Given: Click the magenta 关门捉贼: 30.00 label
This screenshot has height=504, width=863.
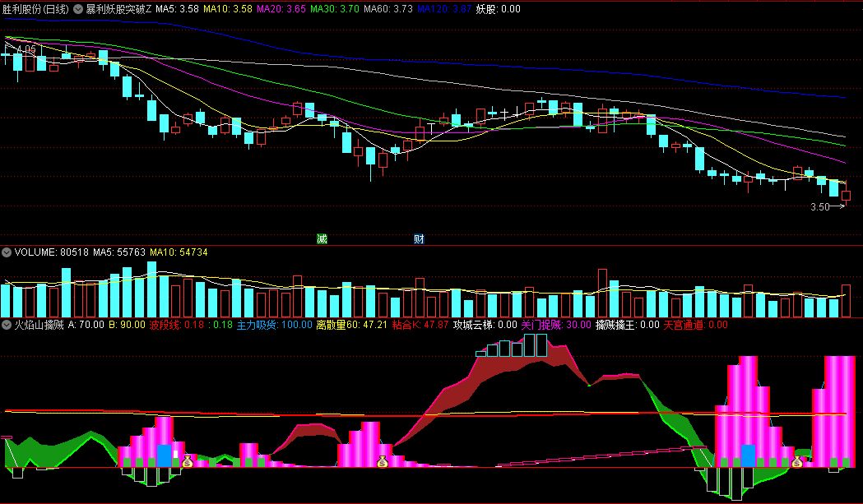Looking at the screenshot, I should [556, 325].
